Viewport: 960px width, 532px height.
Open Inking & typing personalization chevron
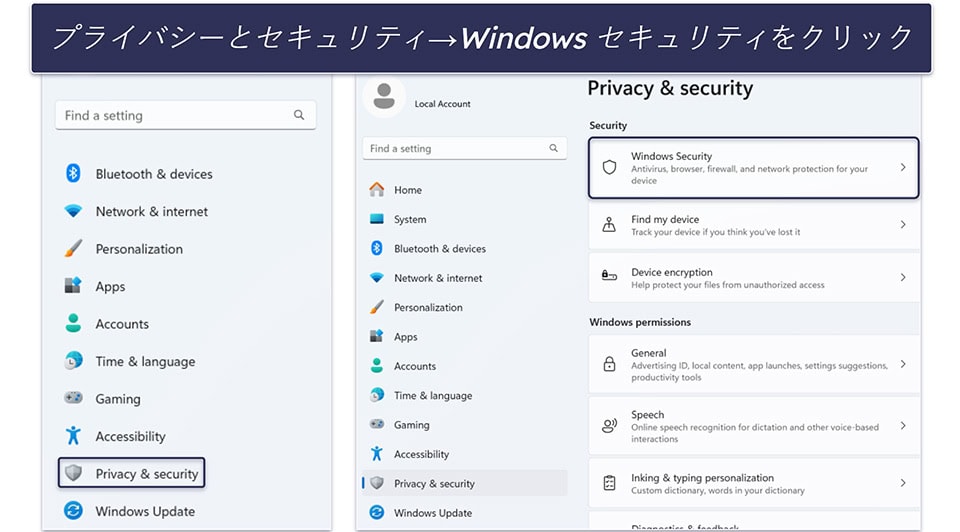click(903, 483)
